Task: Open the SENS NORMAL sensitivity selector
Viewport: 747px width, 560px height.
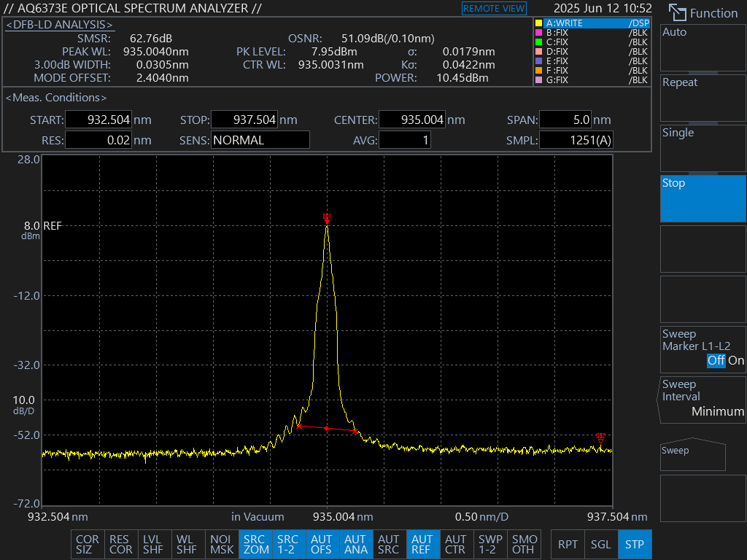Action: pos(260,140)
